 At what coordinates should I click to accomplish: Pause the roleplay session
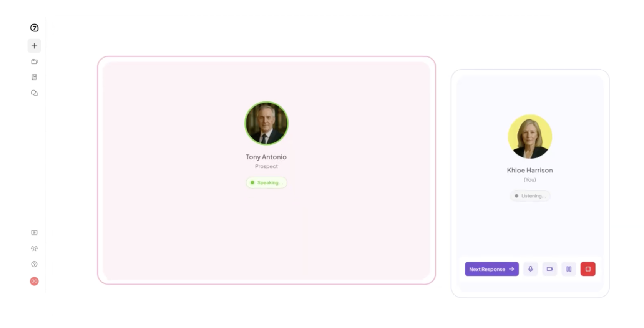pyautogui.click(x=569, y=269)
